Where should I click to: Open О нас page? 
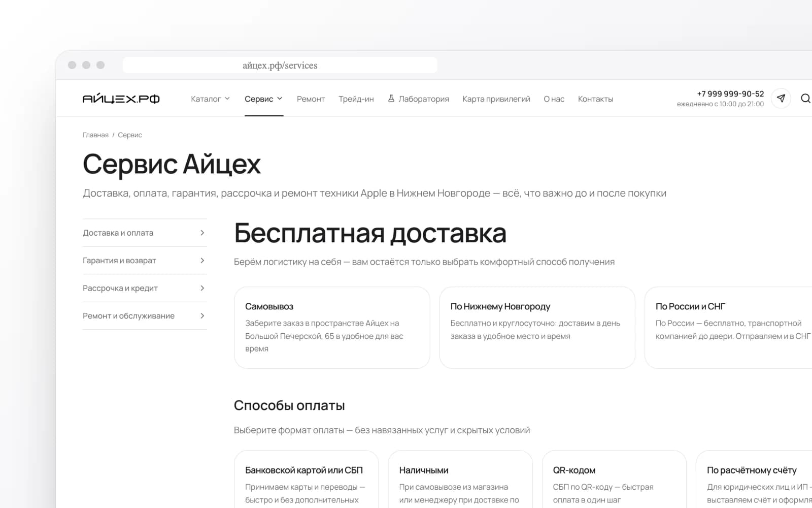pos(554,99)
